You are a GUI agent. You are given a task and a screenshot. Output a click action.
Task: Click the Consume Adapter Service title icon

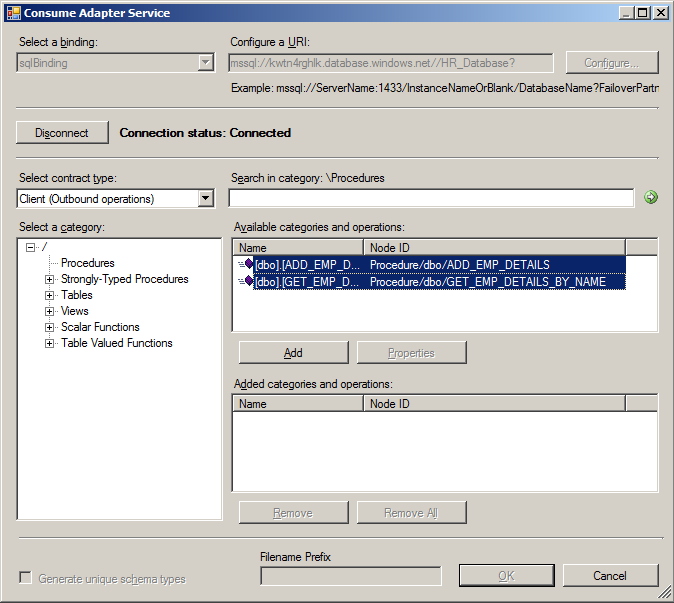pos(13,13)
